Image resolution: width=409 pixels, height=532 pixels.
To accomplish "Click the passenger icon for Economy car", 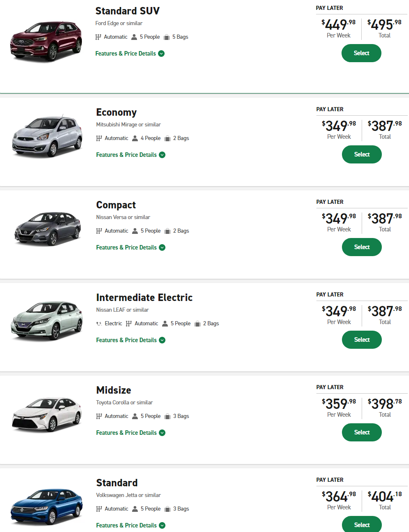I will pyautogui.click(x=135, y=138).
